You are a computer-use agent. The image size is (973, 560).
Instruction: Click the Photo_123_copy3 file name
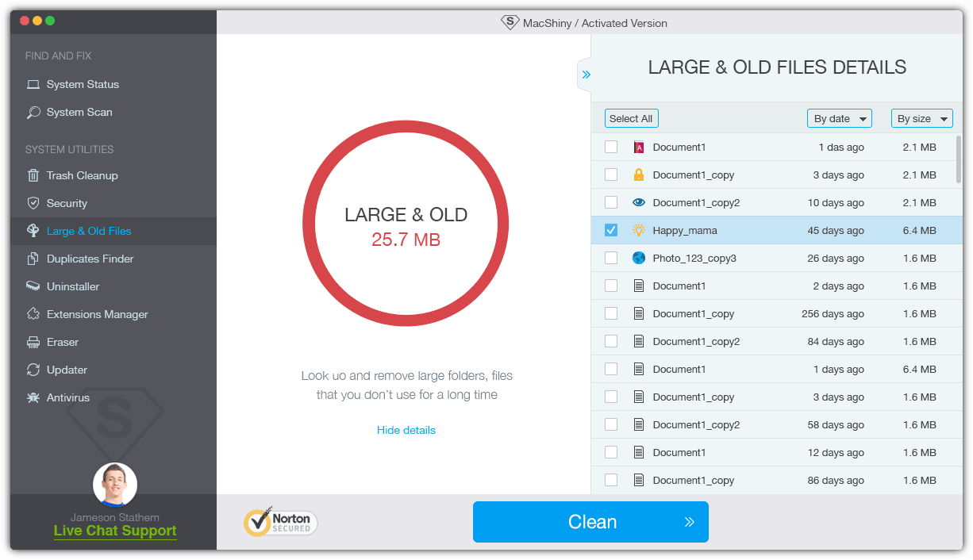[x=694, y=258]
